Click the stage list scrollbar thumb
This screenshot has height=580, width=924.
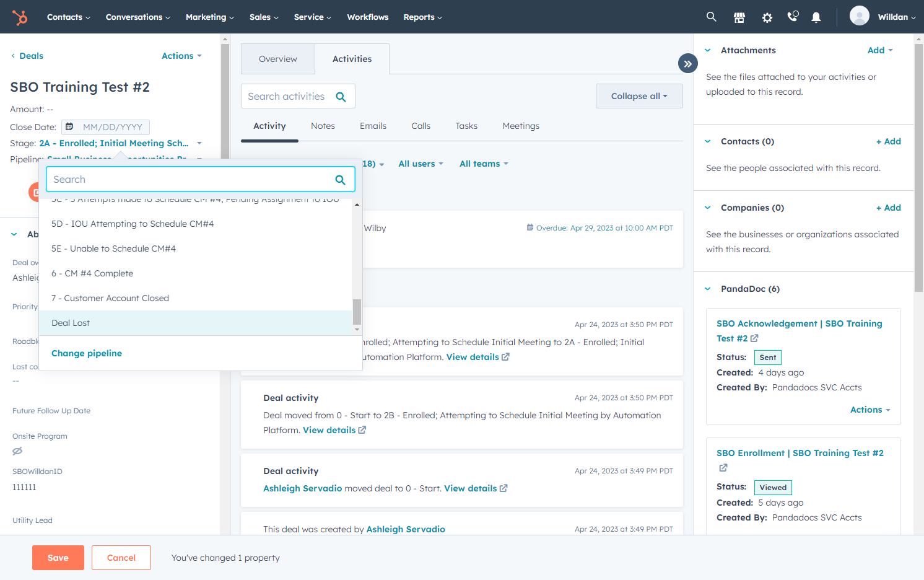(x=357, y=312)
